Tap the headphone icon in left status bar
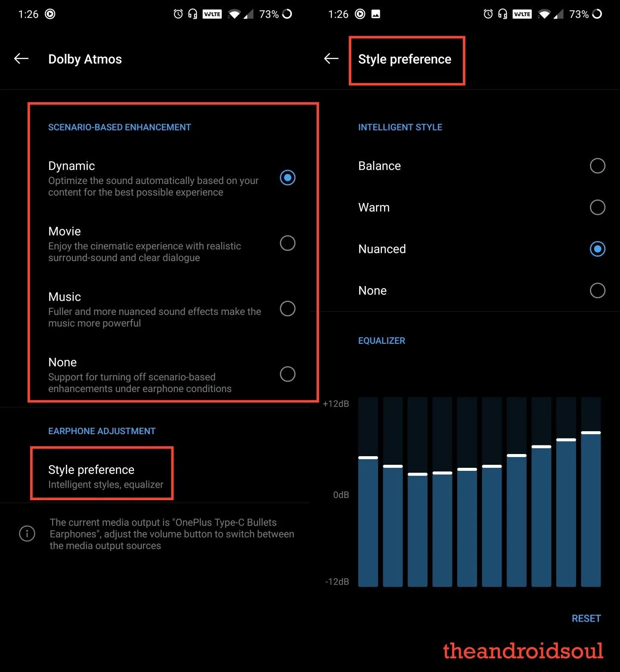The image size is (620, 672). point(192,14)
